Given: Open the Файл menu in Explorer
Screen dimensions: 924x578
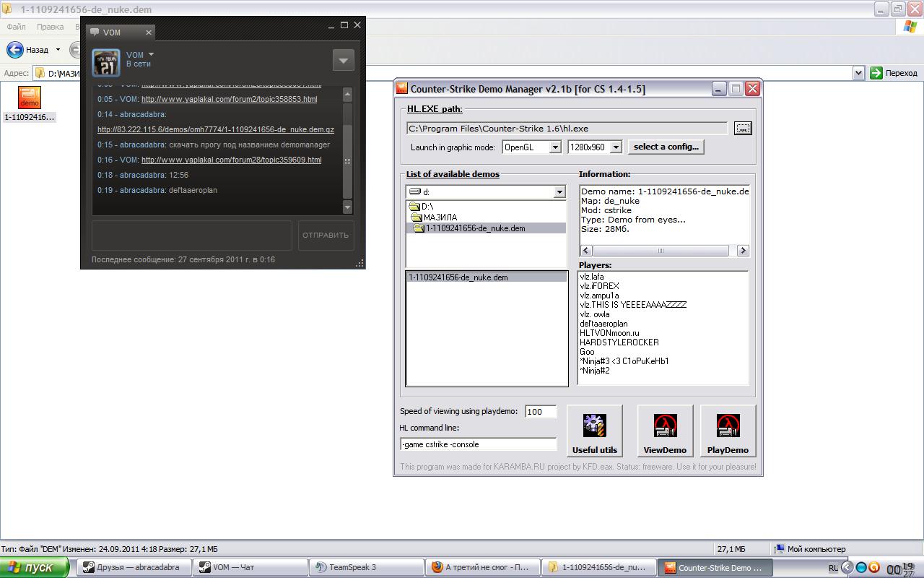Looking at the screenshot, I should click(17, 27).
